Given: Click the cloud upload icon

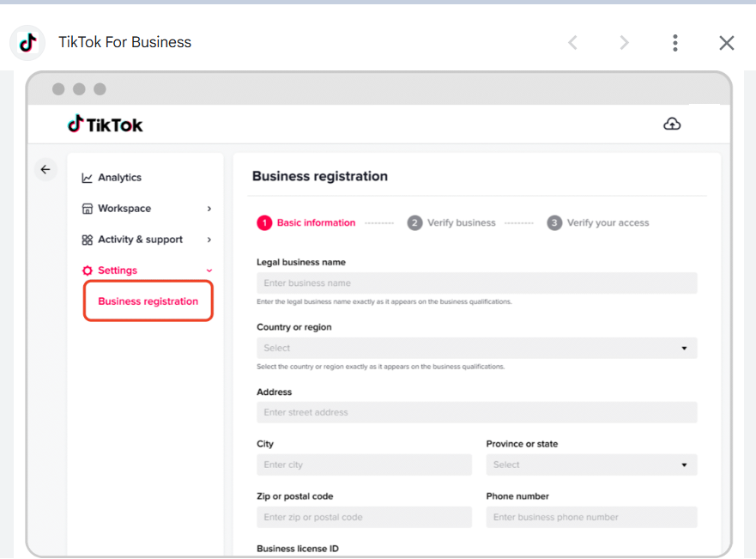Looking at the screenshot, I should tap(672, 124).
